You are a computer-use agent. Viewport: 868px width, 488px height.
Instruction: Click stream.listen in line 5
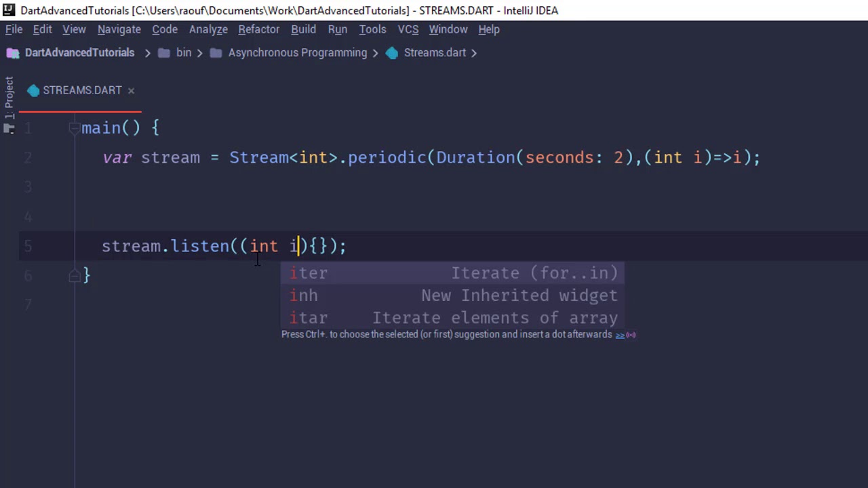pos(165,246)
